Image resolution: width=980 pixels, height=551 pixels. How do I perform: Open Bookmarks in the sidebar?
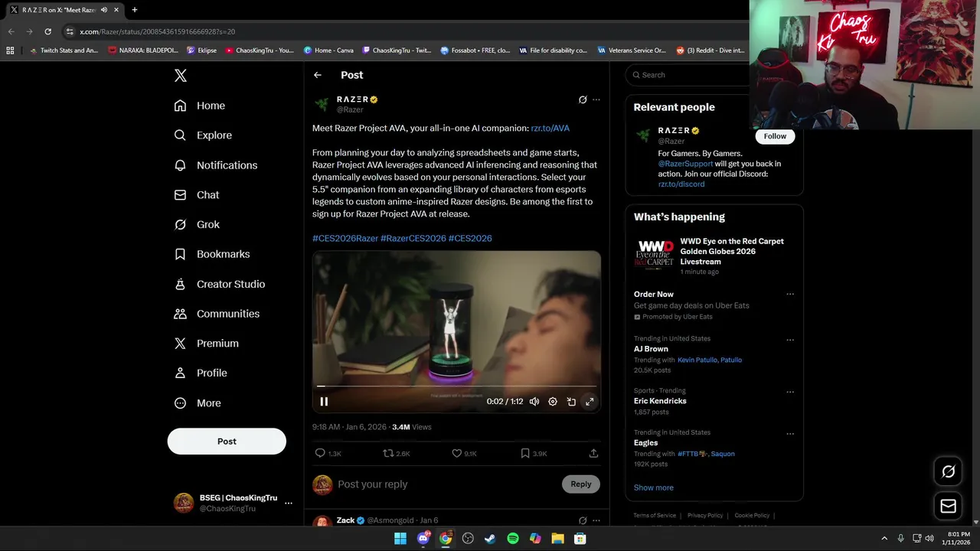coord(211,254)
